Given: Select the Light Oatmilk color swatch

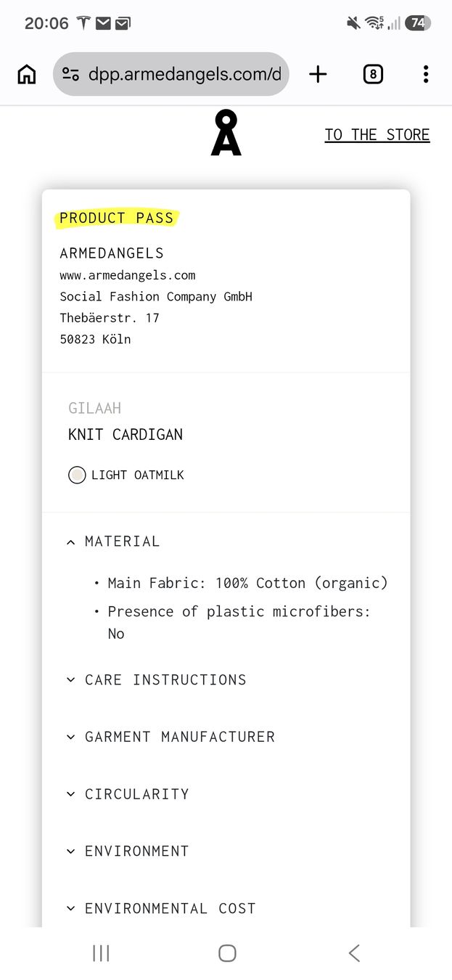Looking at the screenshot, I should pyautogui.click(x=77, y=475).
